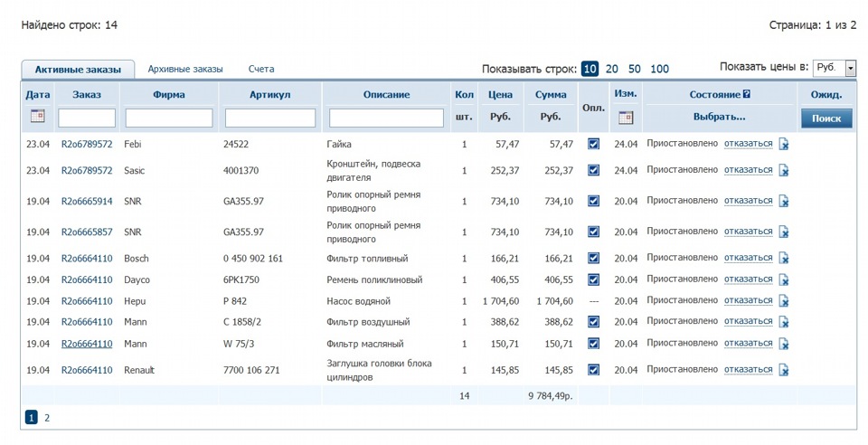Click the cancel document icon for Febi row

784,144
